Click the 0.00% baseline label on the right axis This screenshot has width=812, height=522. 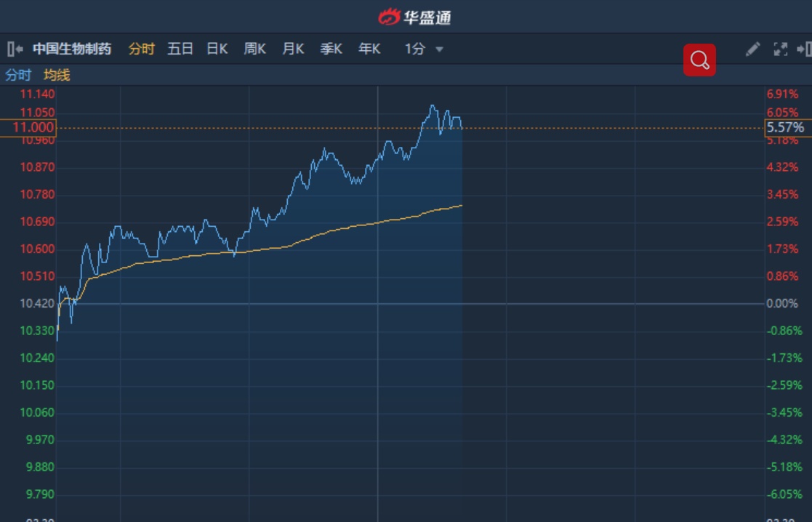782,303
